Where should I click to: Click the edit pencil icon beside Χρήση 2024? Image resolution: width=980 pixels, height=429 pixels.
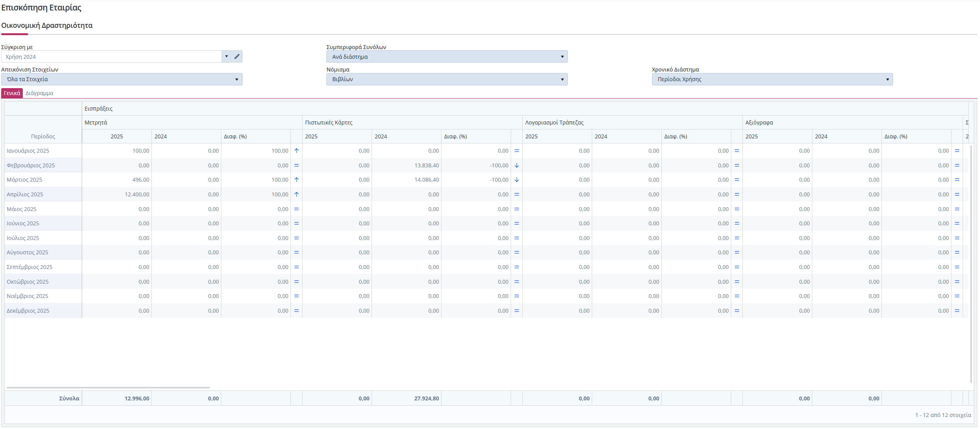[x=237, y=56]
